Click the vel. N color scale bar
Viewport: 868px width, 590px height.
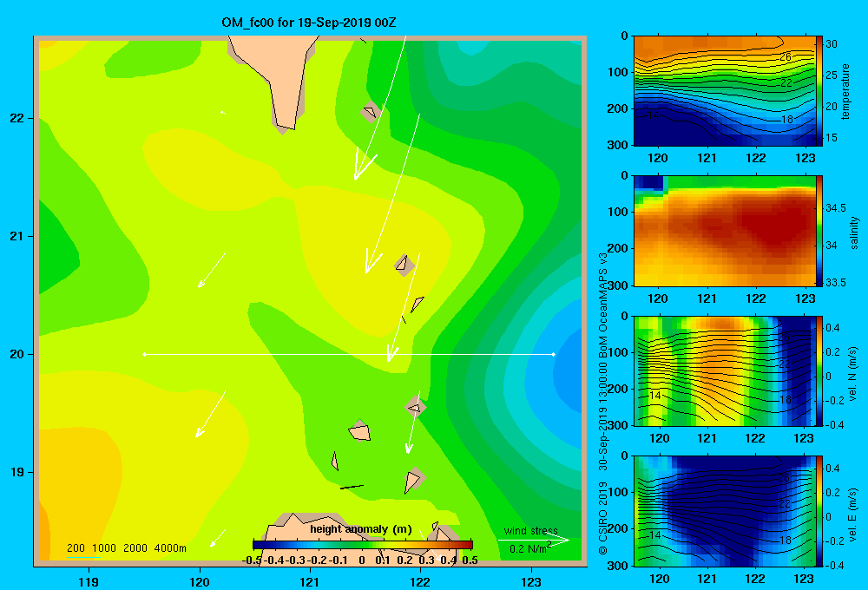click(x=819, y=371)
